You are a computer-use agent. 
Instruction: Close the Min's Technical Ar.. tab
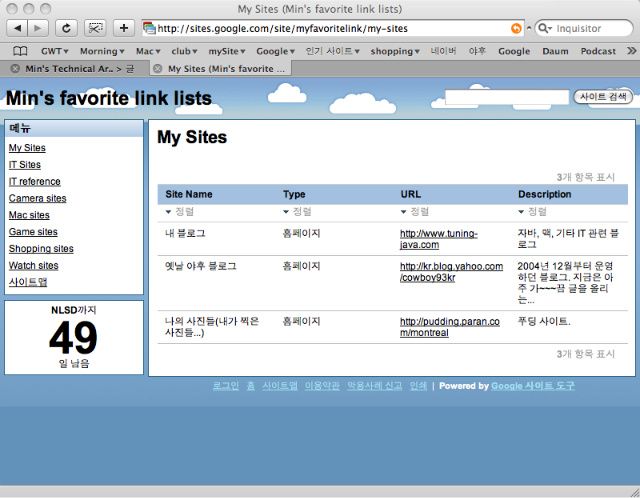tap(15, 69)
